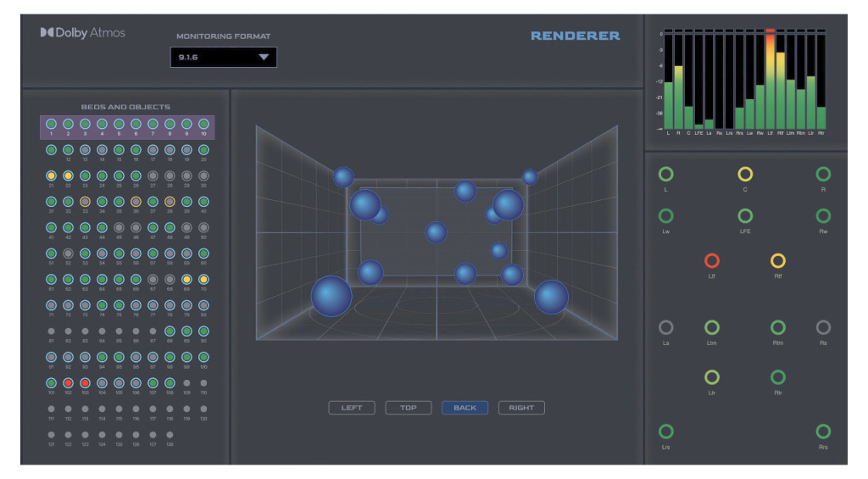Click the MONITORING FORMAT label
The height and width of the screenshot is (479, 868).
pyautogui.click(x=224, y=36)
